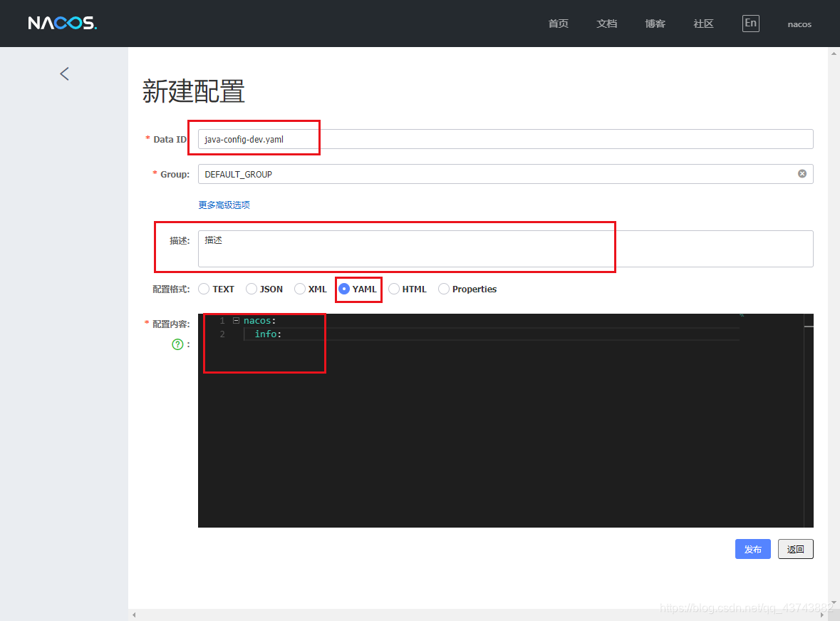Select the XML format radio button
Image resolution: width=840 pixels, height=621 pixels.
pos(300,289)
